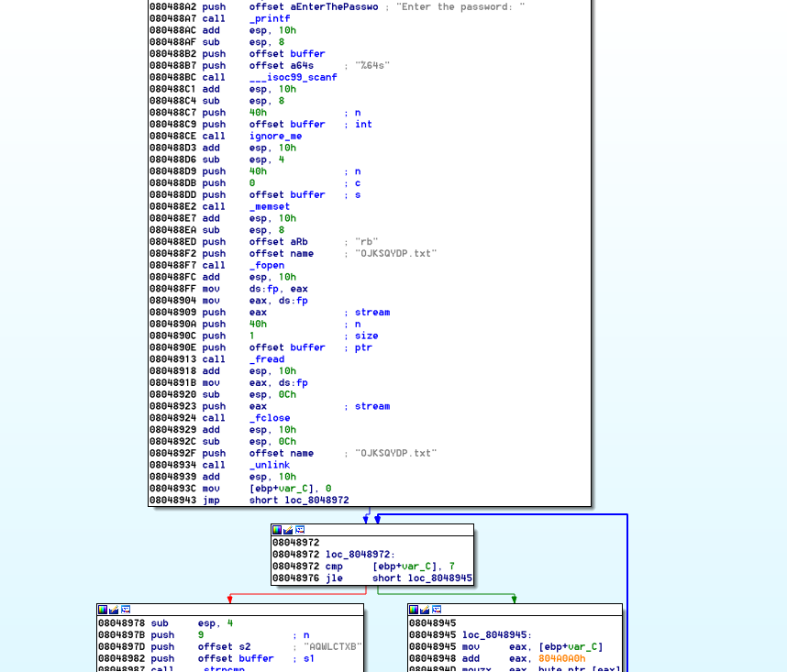Select the "AQWLCTXB" string comment

point(332,646)
